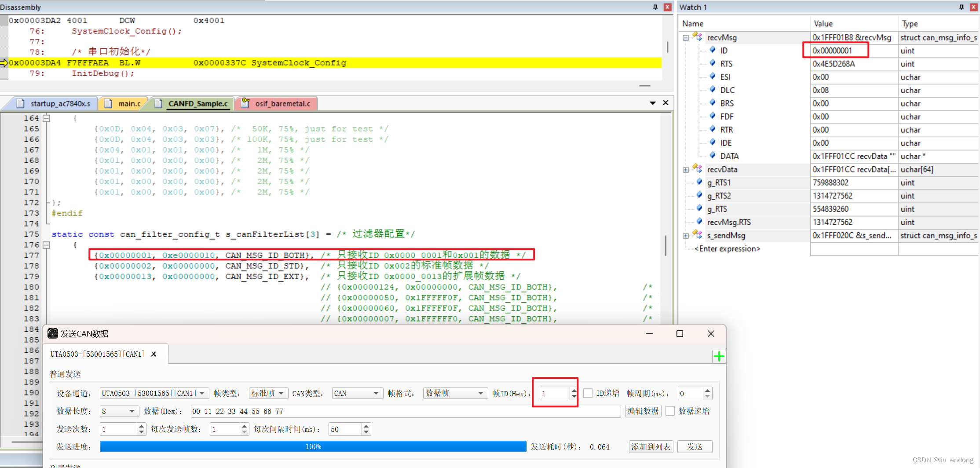Image resolution: width=980 pixels, height=468 pixels.
Task: Expand s_sendMsg in Watch 1
Action: [686, 235]
